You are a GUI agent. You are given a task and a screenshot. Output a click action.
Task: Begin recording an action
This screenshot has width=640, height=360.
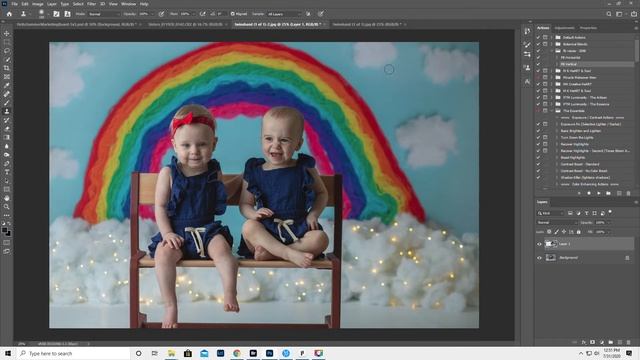(x=589, y=193)
